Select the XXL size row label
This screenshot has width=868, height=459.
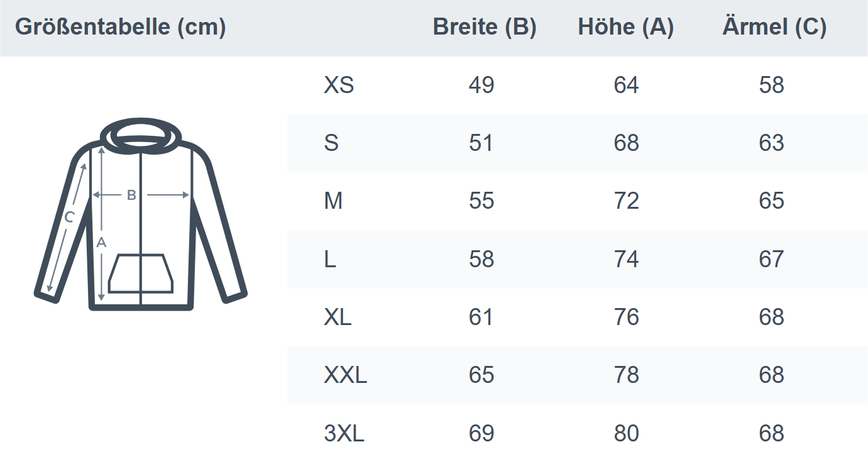coord(345,375)
